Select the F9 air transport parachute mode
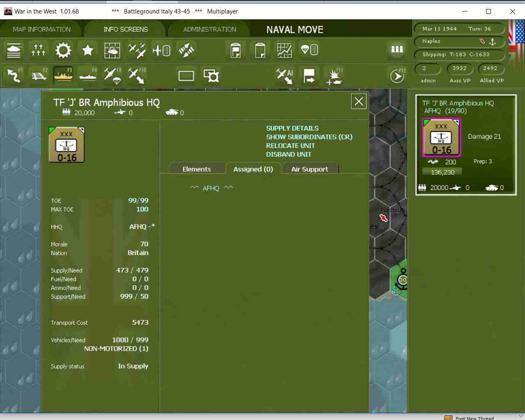This screenshot has width=525, height=420. tap(112, 75)
